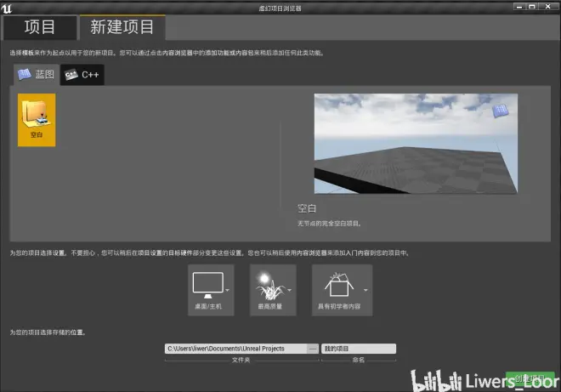
Task: Click the Unreal Engine logo icon
Action: click(x=7, y=8)
